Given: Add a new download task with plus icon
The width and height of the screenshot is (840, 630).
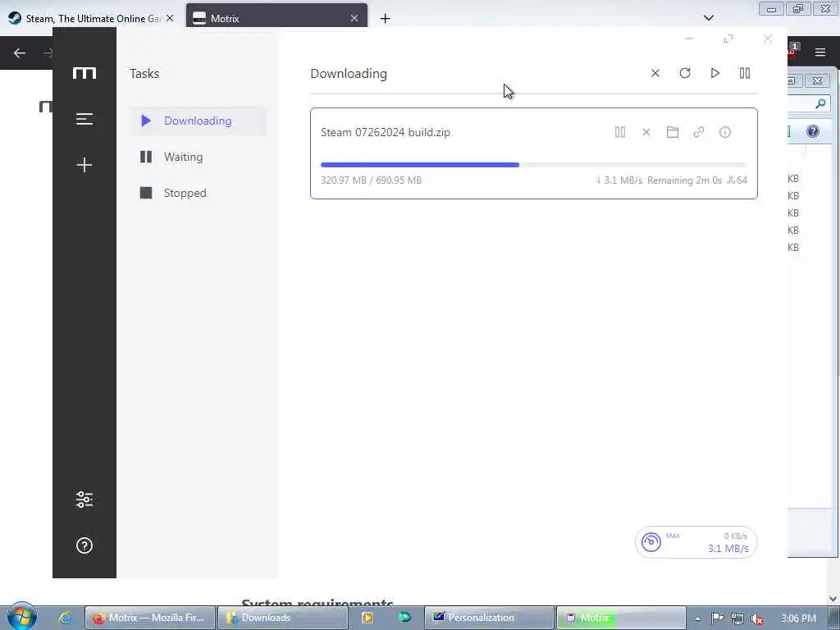Looking at the screenshot, I should tap(84, 164).
